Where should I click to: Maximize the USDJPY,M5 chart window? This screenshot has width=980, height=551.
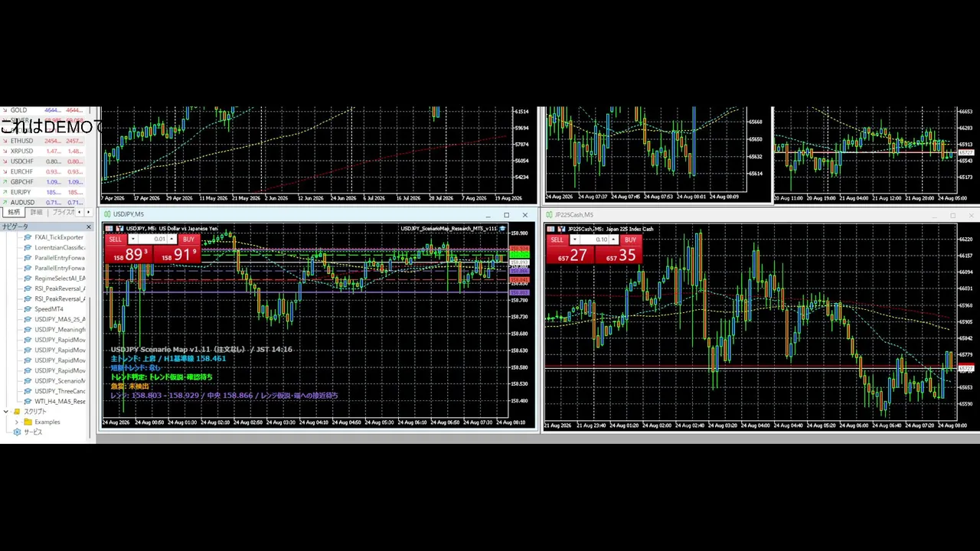pos(506,215)
